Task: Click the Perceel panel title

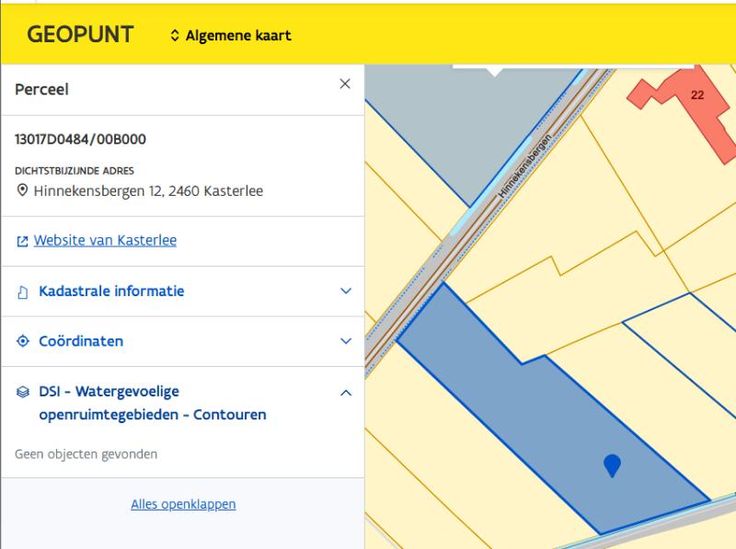Action: pyautogui.click(x=42, y=89)
